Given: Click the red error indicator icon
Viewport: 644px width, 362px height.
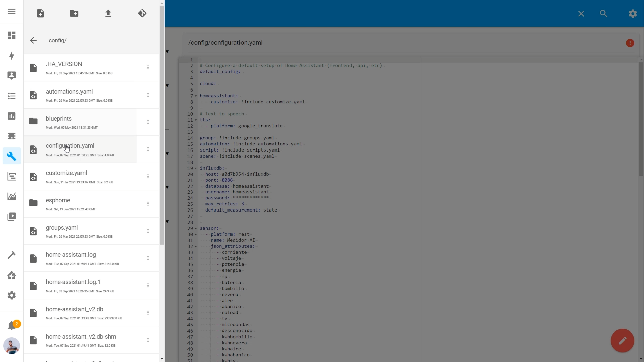Looking at the screenshot, I should (630, 43).
